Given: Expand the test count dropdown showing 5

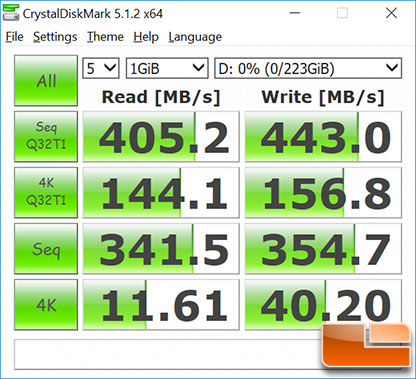Looking at the screenshot, I should pyautogui.click(x=101, y=68).
